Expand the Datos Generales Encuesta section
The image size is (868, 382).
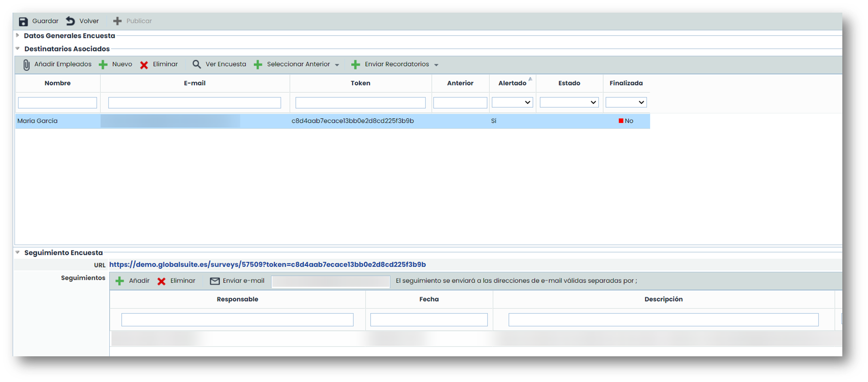click(18, 36)
